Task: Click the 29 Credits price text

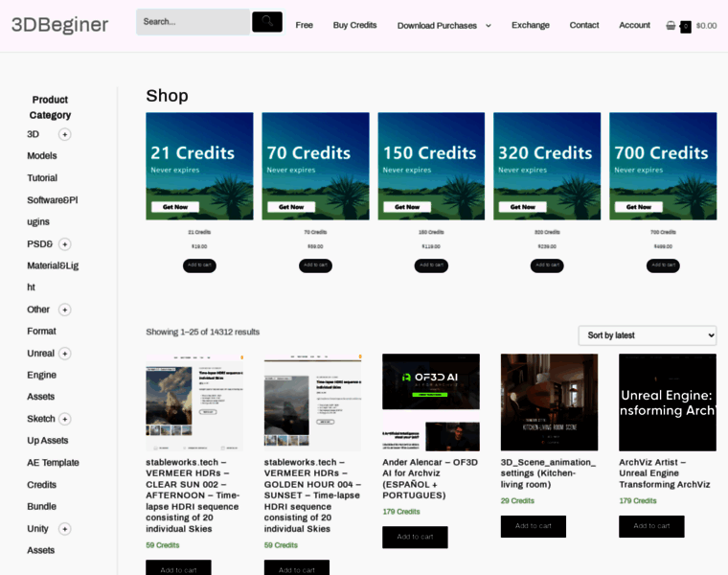Action: (517, 500)
